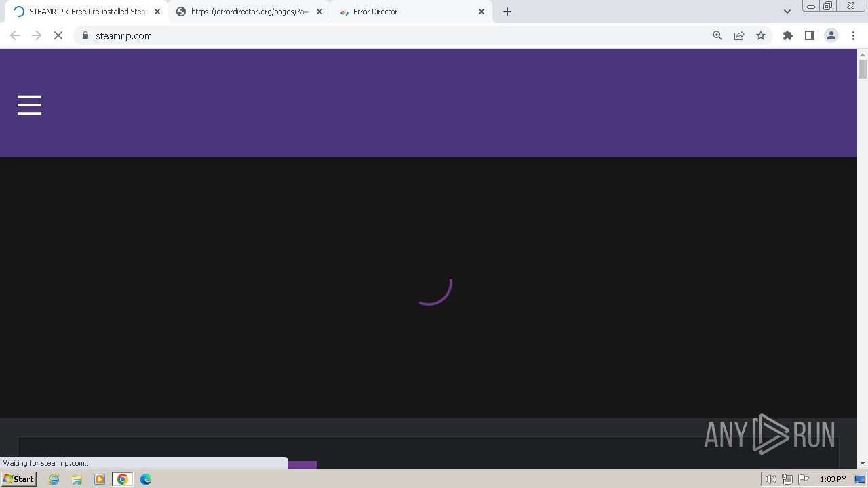Open Action Center flag icon

(x=804, y=479)
